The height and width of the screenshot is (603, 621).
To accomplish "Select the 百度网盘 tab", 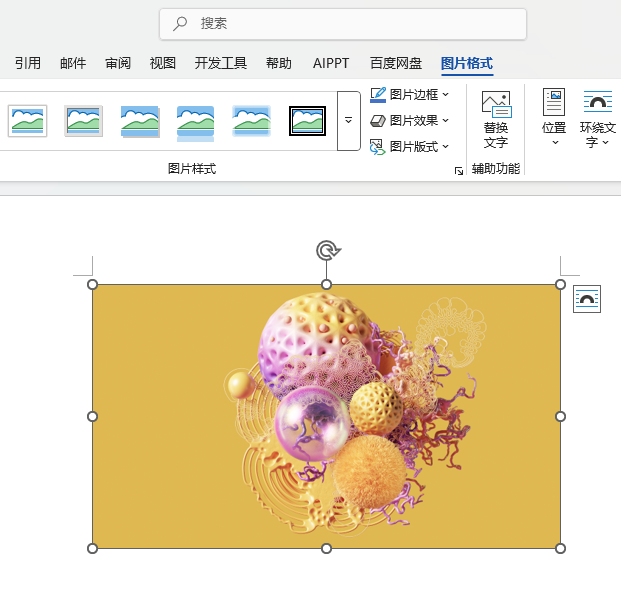I will point(396,63).
